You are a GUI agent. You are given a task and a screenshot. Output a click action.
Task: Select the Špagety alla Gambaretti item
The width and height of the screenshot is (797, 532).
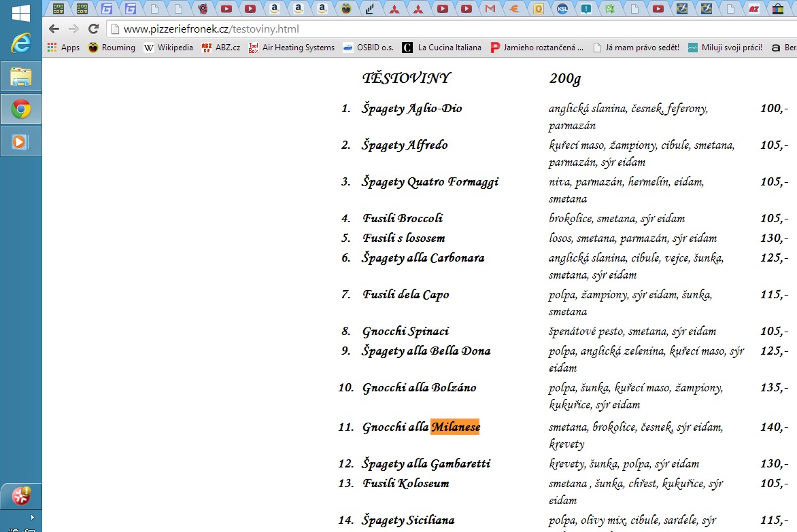[426, 463]
